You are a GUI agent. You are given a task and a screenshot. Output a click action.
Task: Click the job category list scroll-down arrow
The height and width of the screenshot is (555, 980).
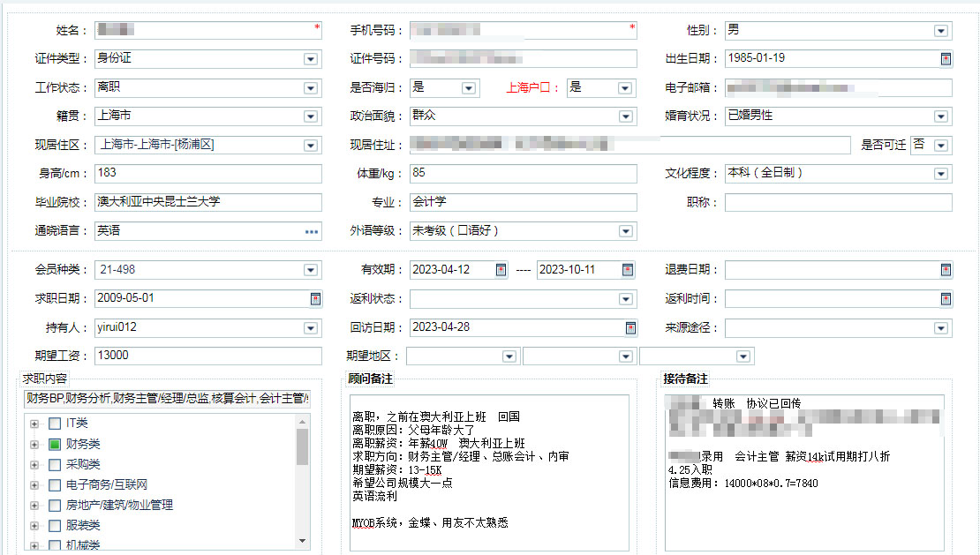[x=303, y=541]
